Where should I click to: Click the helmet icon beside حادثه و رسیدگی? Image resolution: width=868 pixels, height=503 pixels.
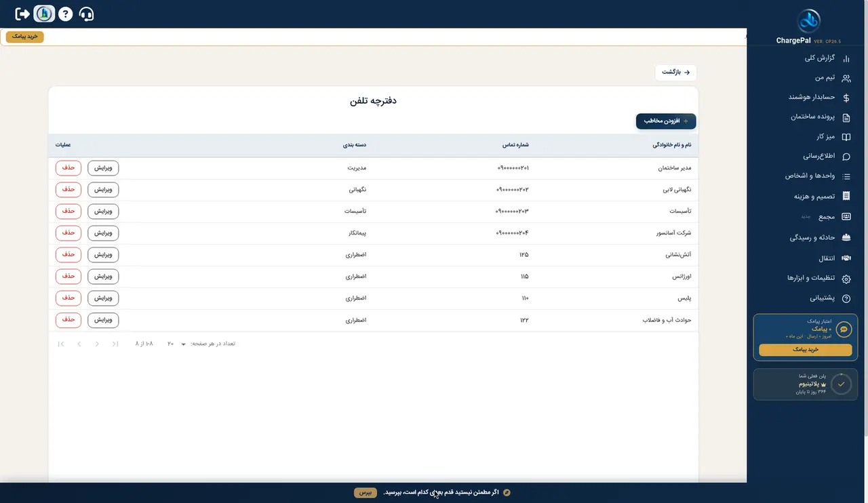(x=846, y=238)
